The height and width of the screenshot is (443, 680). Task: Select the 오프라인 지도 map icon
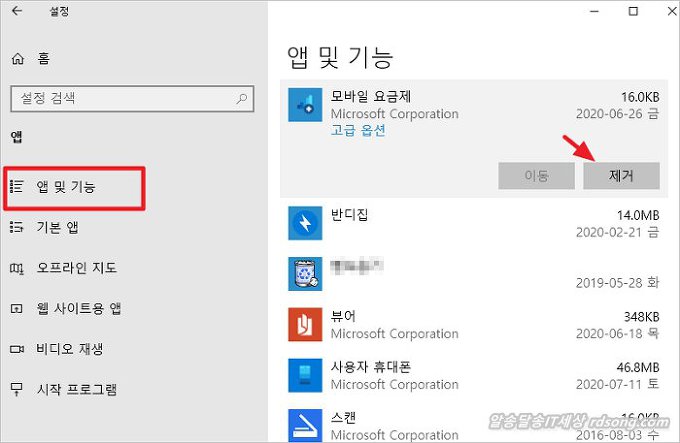pos(16,268)
